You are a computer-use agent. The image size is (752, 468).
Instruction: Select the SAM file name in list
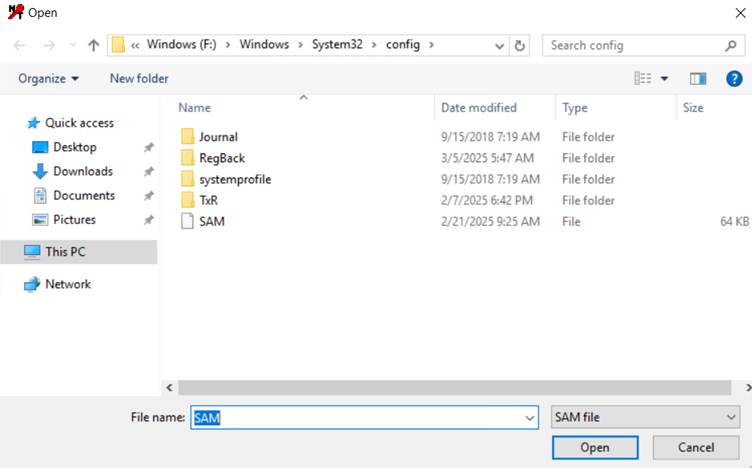coord(212,222)
